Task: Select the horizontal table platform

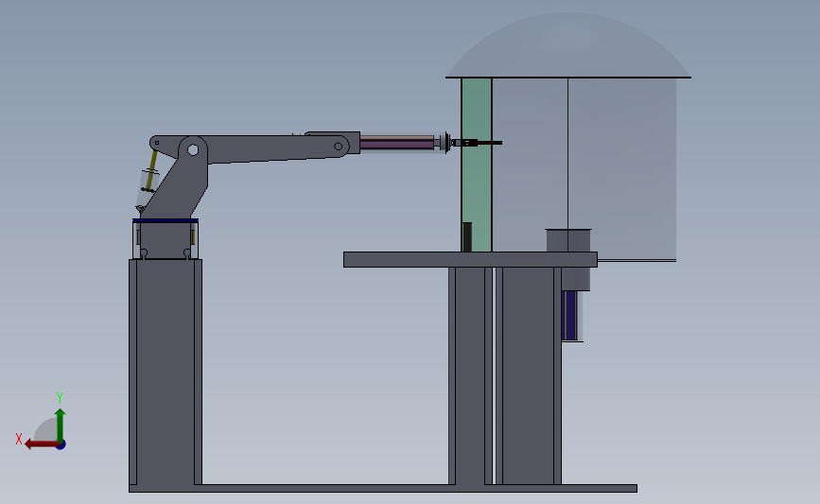Action: point(470,259)
